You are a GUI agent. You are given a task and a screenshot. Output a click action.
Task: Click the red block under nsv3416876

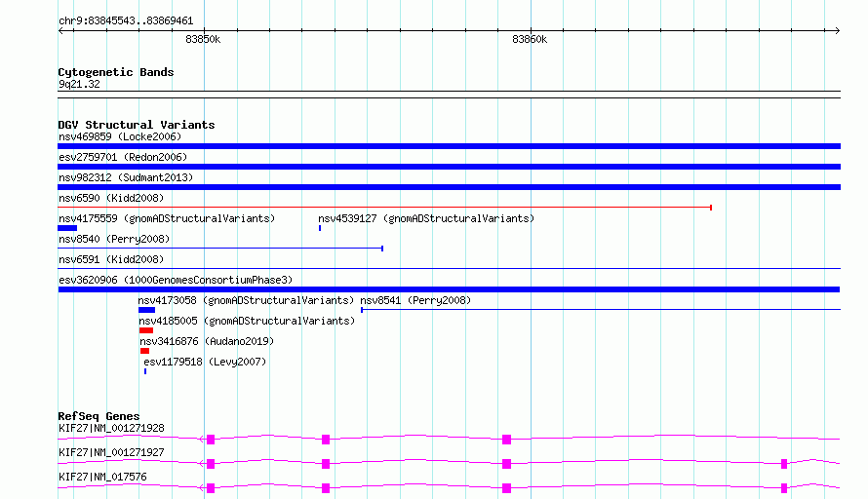tap(144, 351)
